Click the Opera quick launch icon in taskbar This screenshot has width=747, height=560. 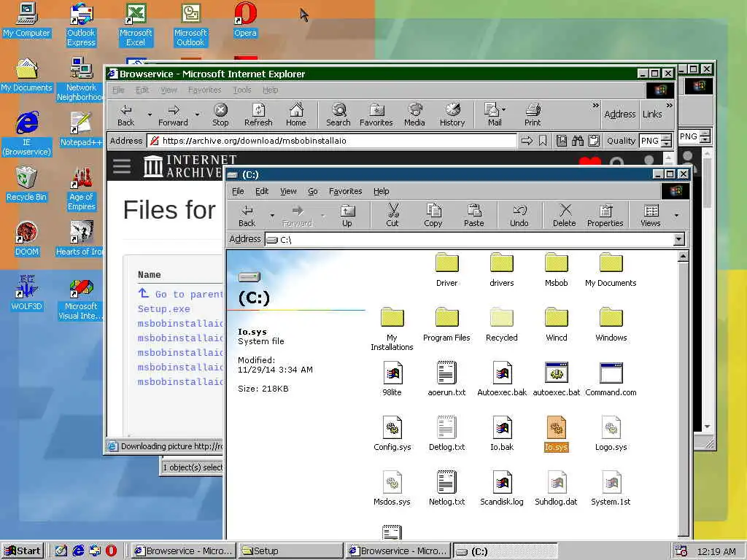pos(111,551)
